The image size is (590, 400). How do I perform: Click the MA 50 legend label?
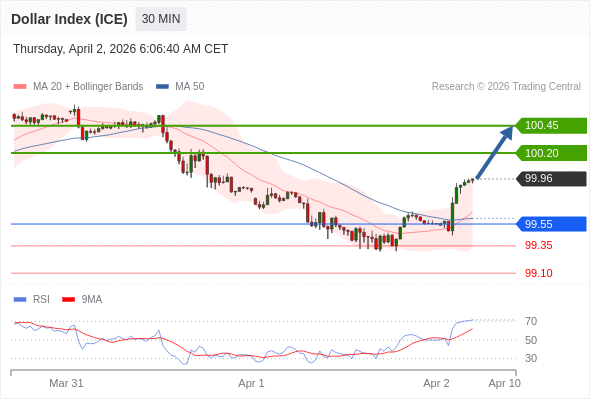pos(190,87)
